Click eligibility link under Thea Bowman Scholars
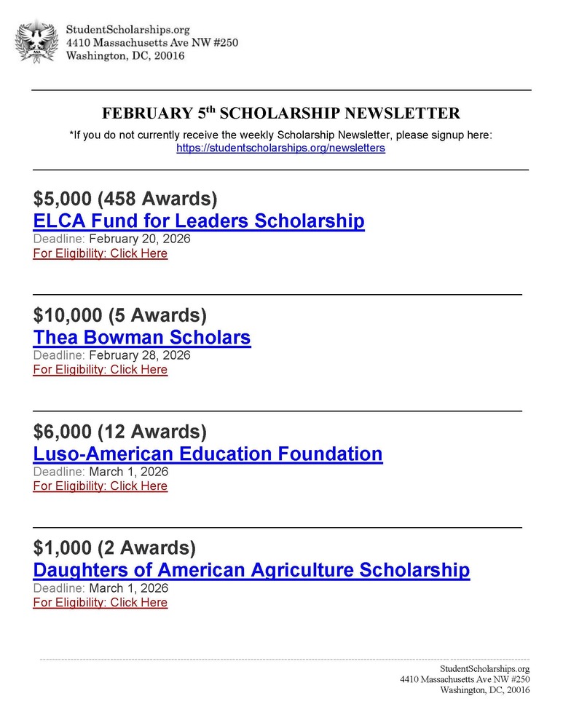This screenshot has width=563, height=728. tap(100, 370)
